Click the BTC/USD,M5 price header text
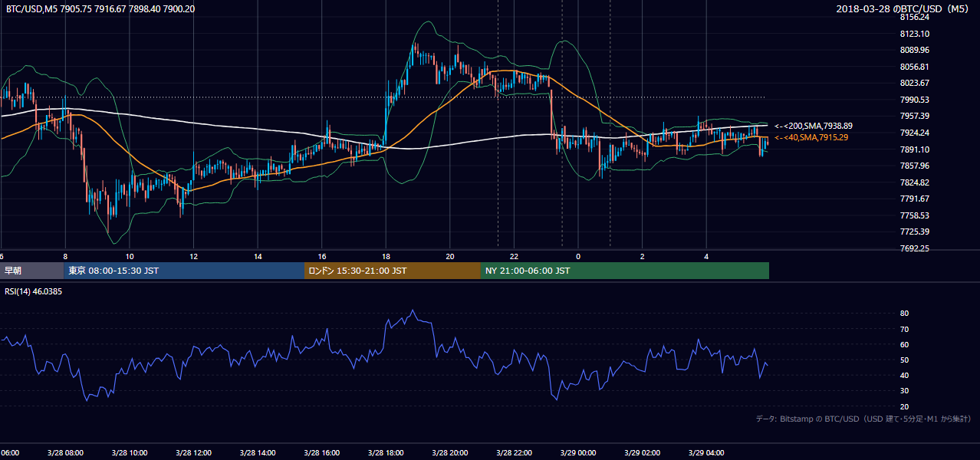This screenshot has width=980, height=460. [x=100, y=8]
